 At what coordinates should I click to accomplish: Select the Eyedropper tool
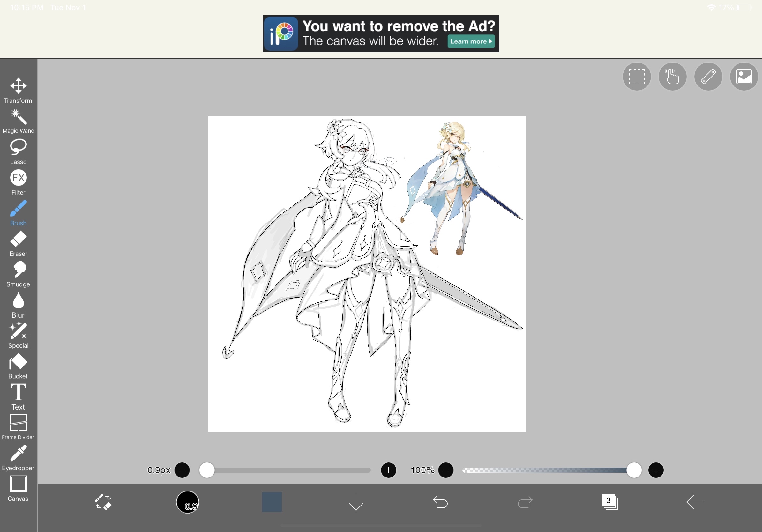coord(18,454)
